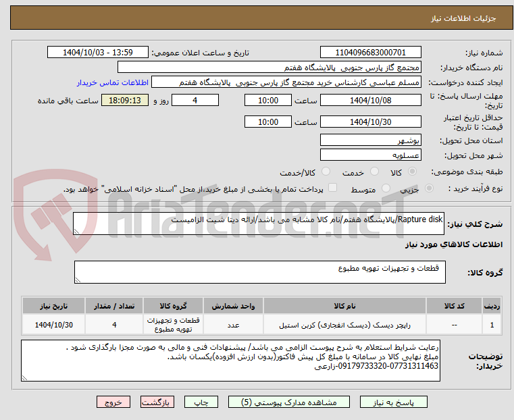Click the تاریخ نیاز column header
Image resolution: width=514 pixels, height=420 pixels.
54,306
